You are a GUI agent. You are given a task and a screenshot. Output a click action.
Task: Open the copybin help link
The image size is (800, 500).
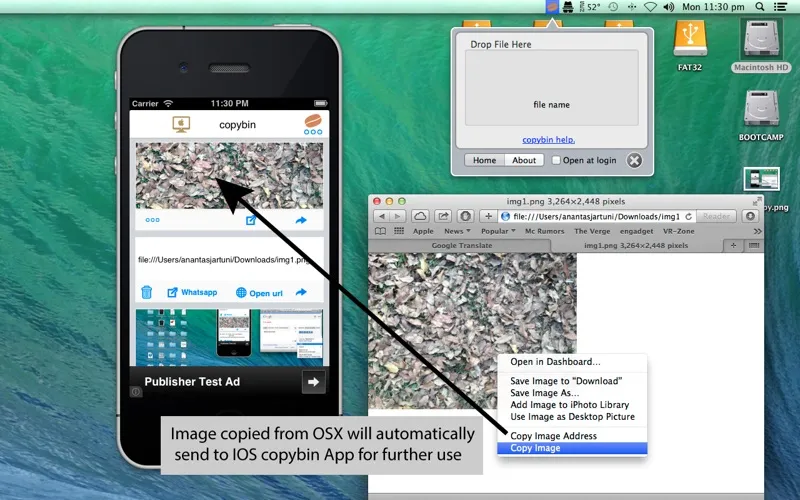(x=548, y=140)
